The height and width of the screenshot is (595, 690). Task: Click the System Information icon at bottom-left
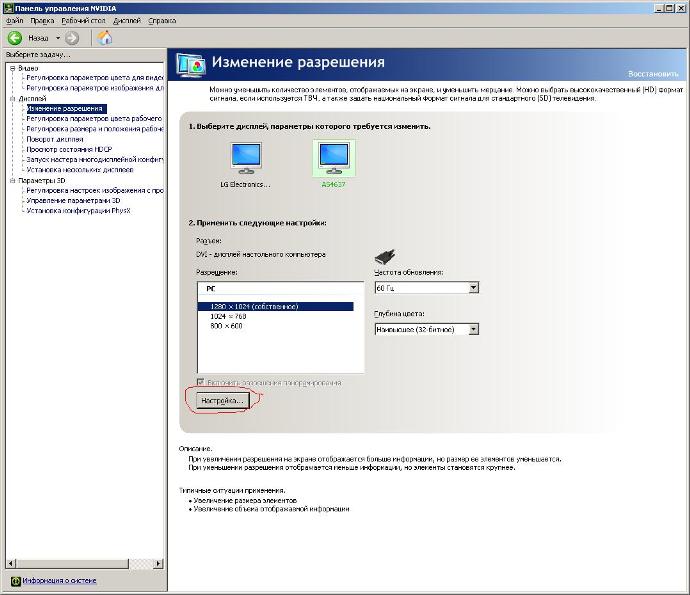(x=15, y=580)
